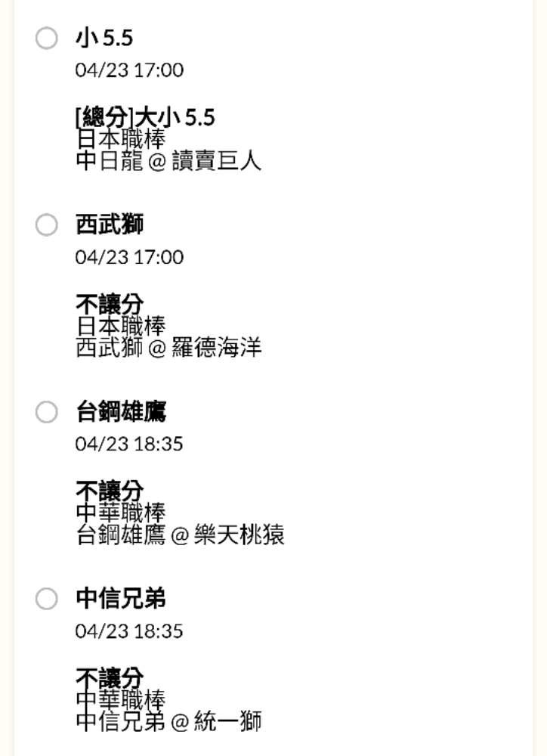
Task: Click the 小 5.5 option title
Action: pos(104,38)
